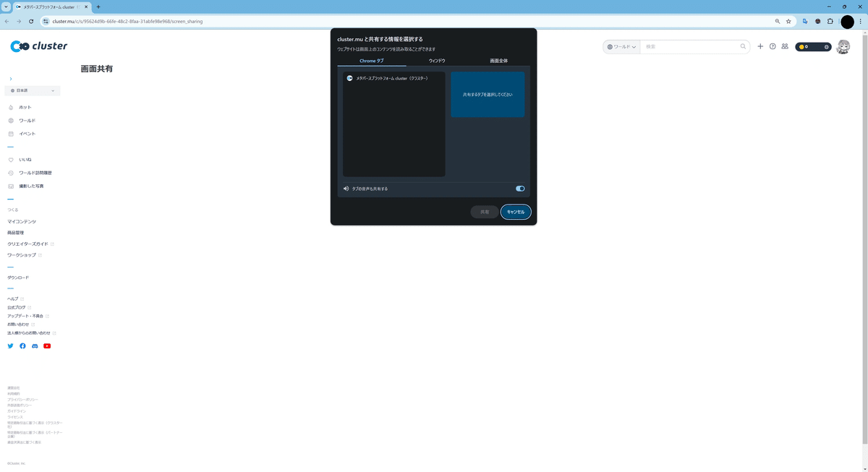868x472 pixels.
Task: Open ガイドライン footer link
Action: tap(17, 411)
